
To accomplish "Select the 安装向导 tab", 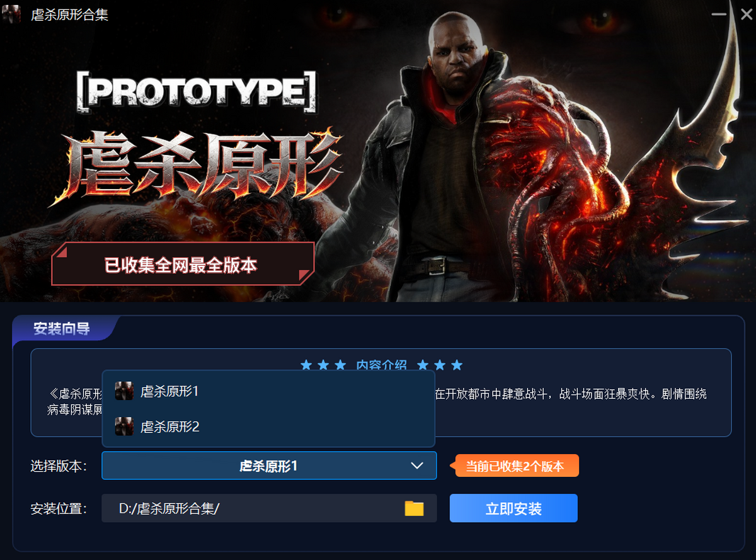I will pyautogui.click(x=62, y=329).
